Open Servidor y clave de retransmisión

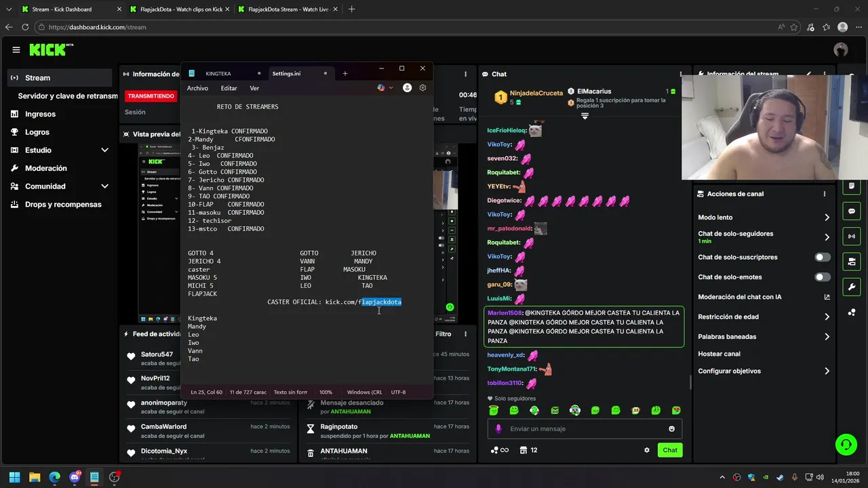tap(68, 96)
